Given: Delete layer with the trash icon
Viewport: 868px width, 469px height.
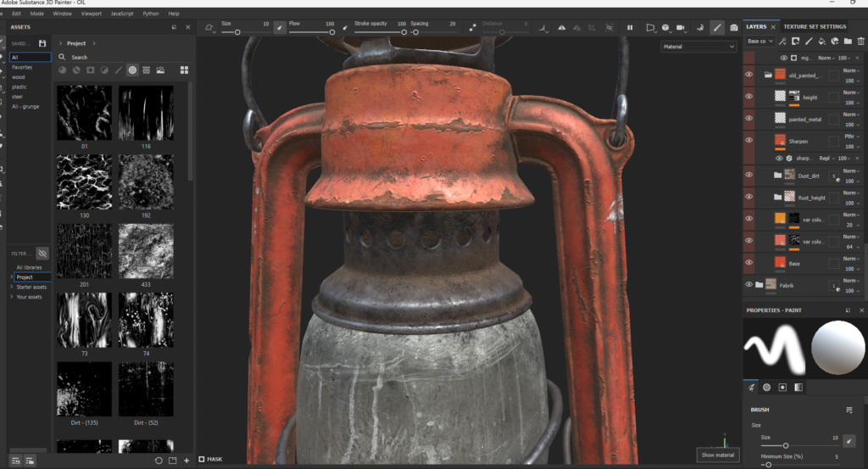Looking at the screenshot, I should point(861,41).
